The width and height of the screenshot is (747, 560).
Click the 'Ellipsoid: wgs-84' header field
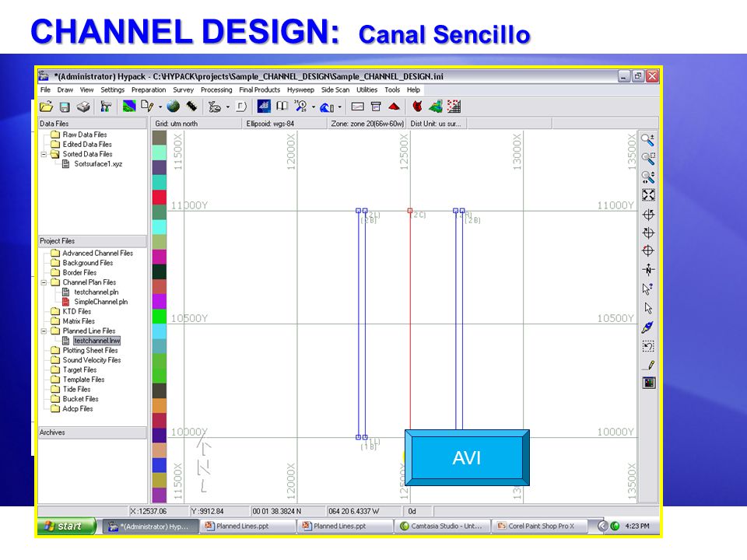[285, 124]
